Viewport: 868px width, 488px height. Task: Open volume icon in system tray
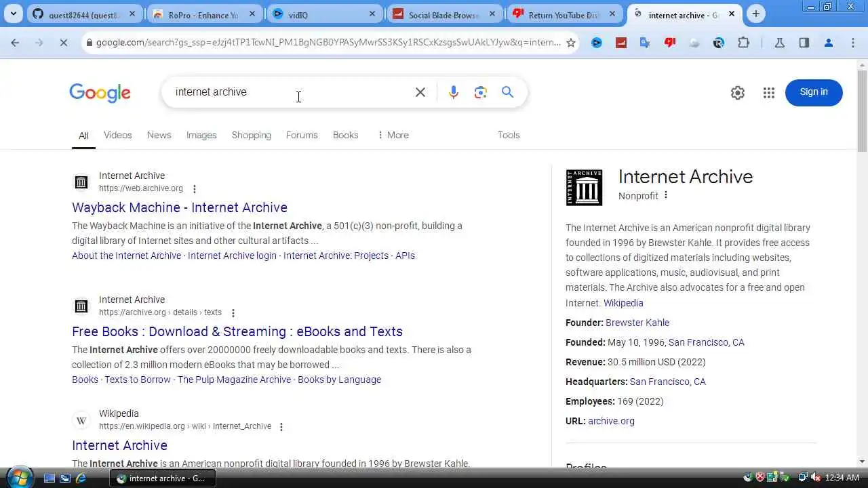pos(815,478)
